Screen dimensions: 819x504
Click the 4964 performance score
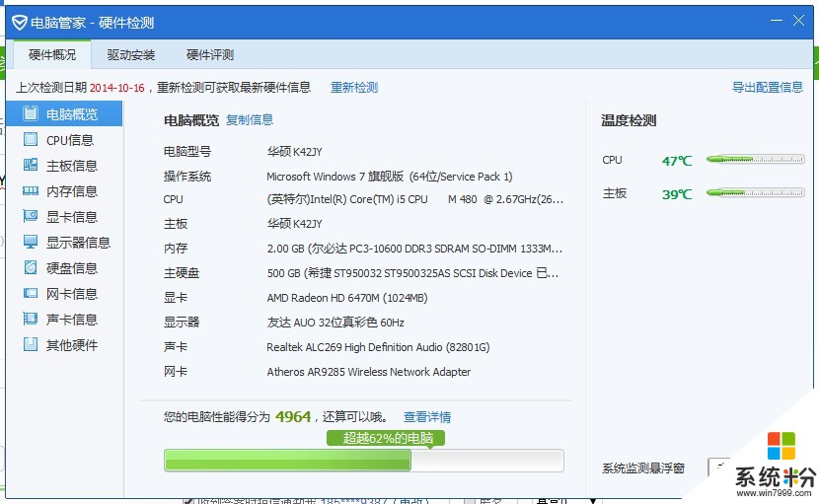click(293, 417)
